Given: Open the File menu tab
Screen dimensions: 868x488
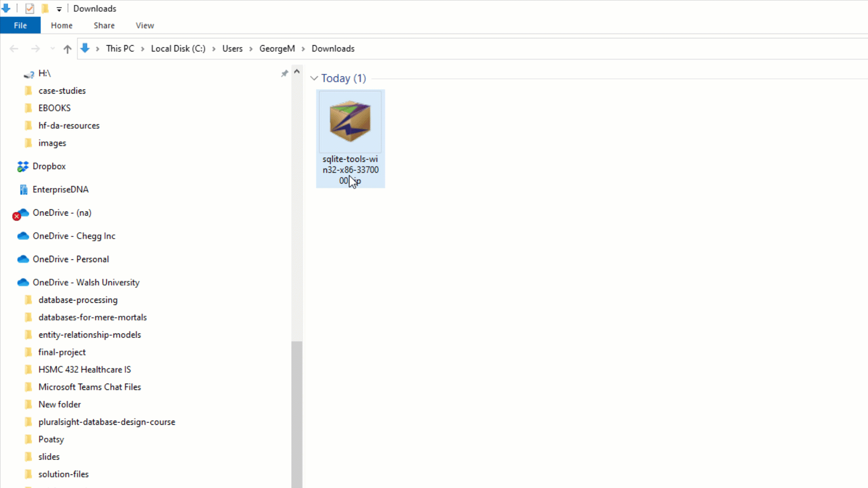Looking at the screenshot, I should [x=20, y=25].
